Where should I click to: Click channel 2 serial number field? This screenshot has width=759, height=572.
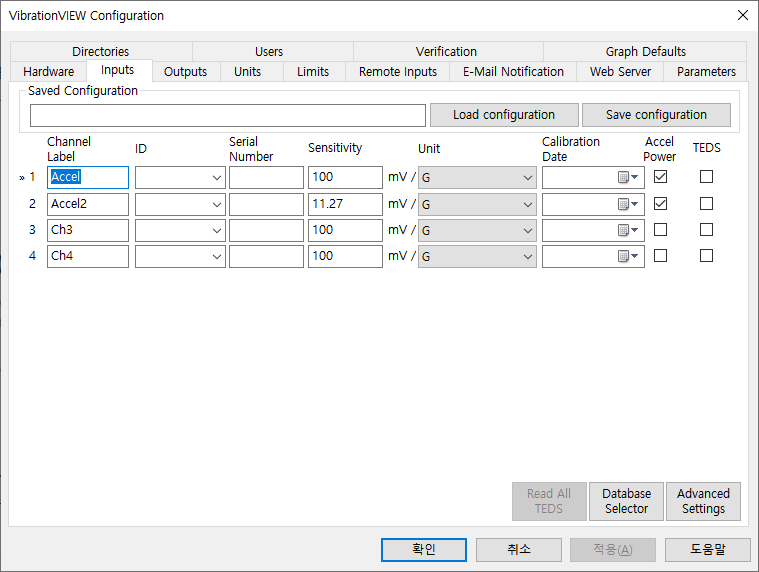pos(266,204)
